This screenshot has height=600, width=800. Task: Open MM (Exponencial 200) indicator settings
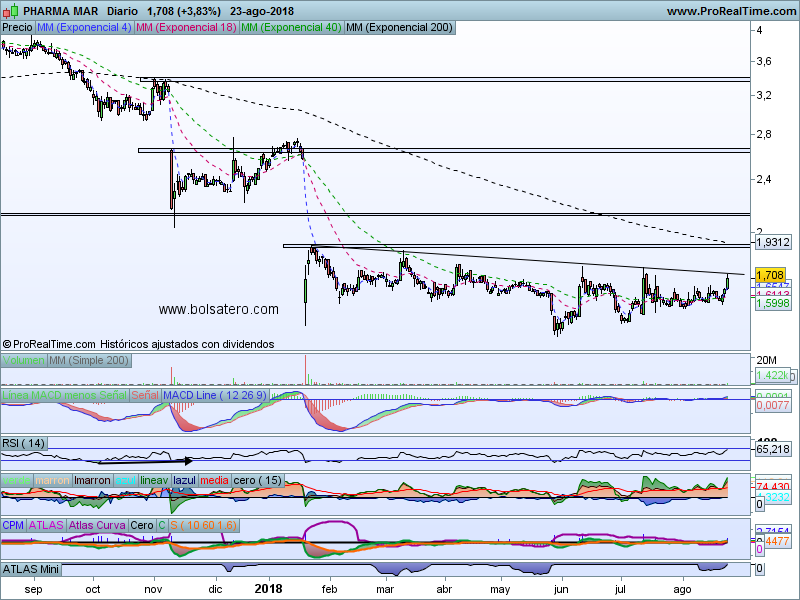(x=398, y=28)
